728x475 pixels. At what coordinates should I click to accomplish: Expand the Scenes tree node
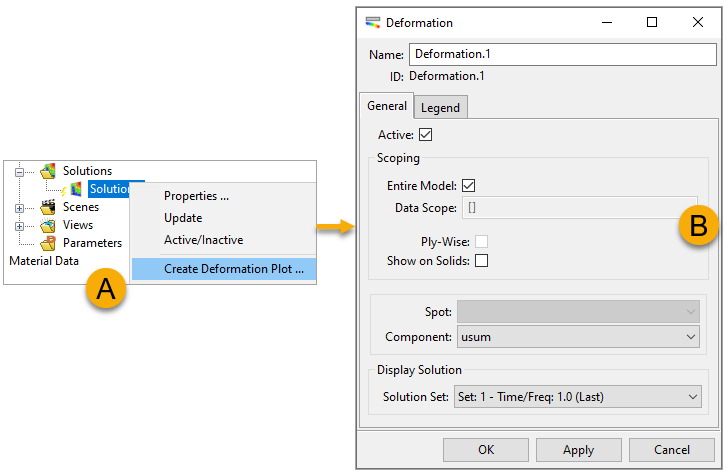[19, 208]
